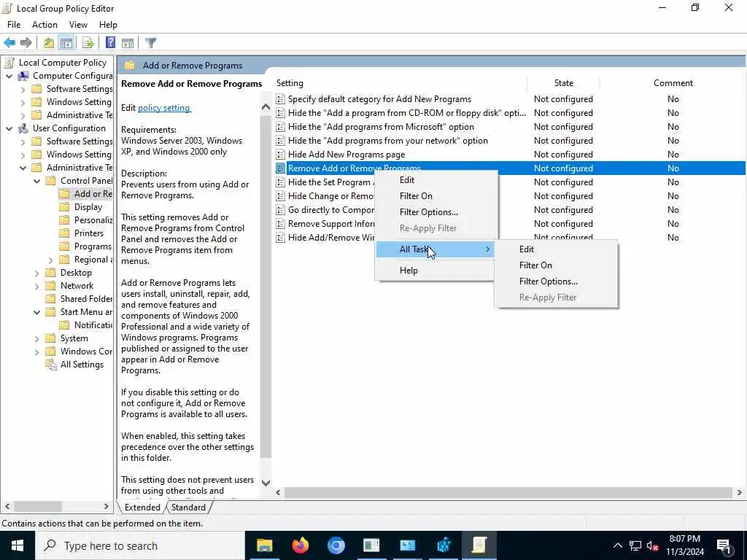Open File Explorer from the taskbar

point(264,545)
